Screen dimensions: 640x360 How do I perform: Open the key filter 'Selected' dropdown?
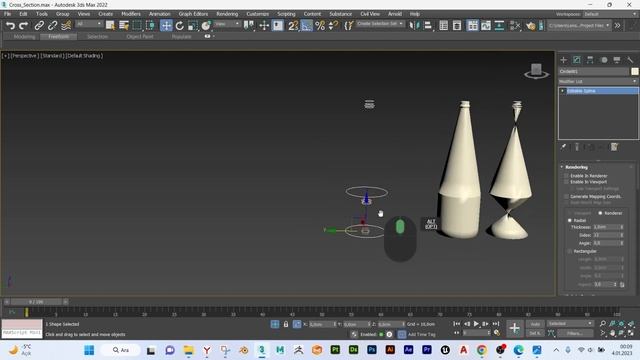(x=570, y=324)
